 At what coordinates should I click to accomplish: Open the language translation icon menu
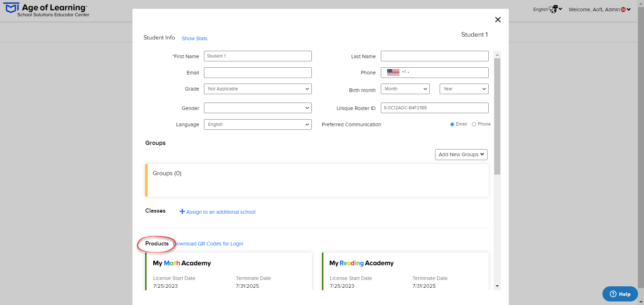(553, 9)
